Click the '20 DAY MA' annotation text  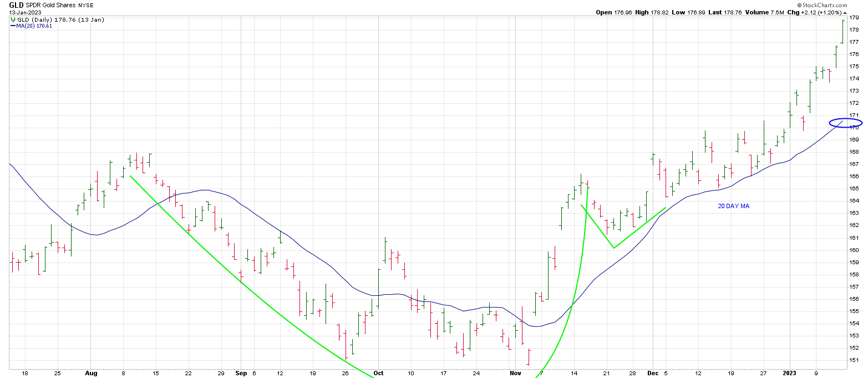(x=734, y=206)
